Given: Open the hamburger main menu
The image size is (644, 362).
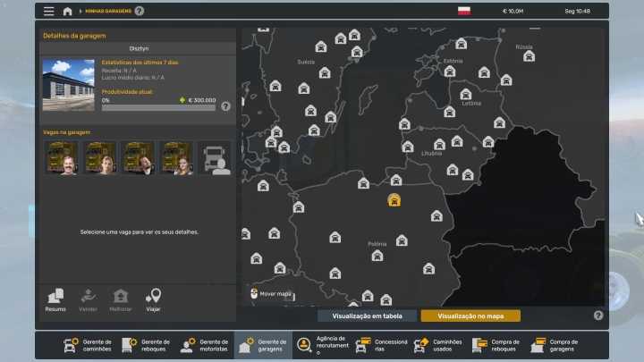Looking at the screenshot, I should point(49,11).
